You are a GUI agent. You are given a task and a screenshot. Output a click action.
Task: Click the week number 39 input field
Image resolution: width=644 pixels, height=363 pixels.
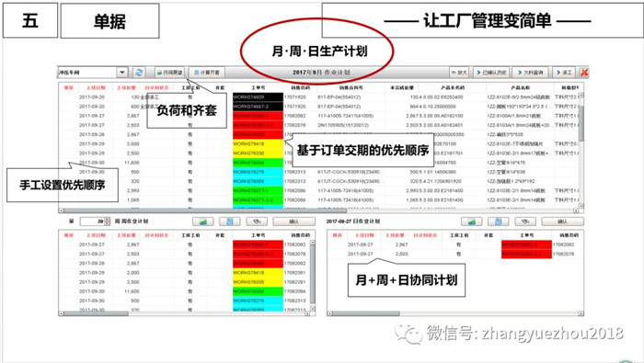[x=92, y=221]
